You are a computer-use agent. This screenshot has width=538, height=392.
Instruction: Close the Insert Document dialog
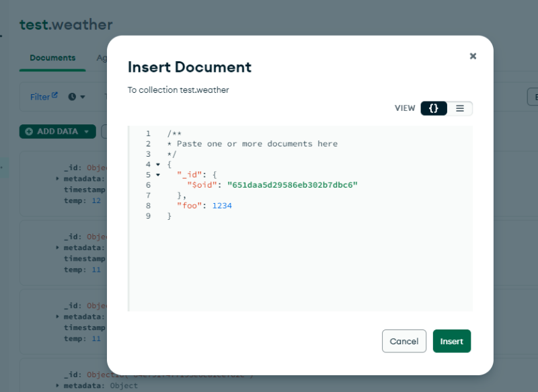click(x=473, y=56)
